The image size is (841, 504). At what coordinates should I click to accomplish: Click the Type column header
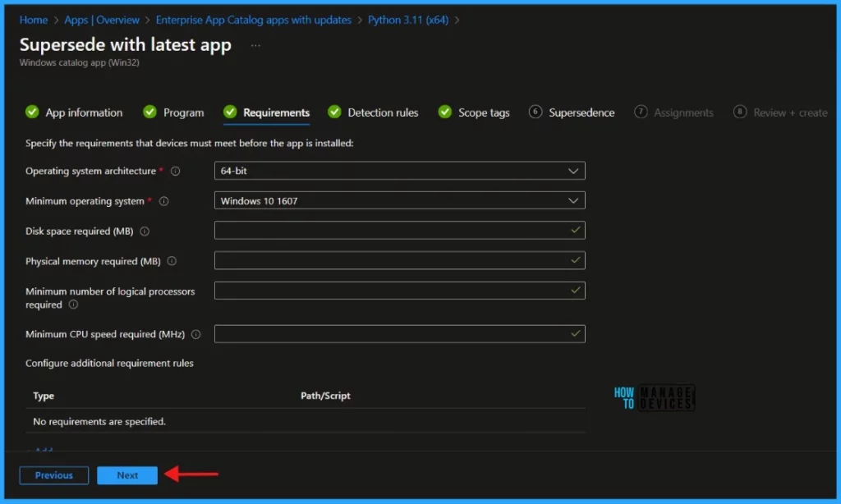[x=44, y=396]
